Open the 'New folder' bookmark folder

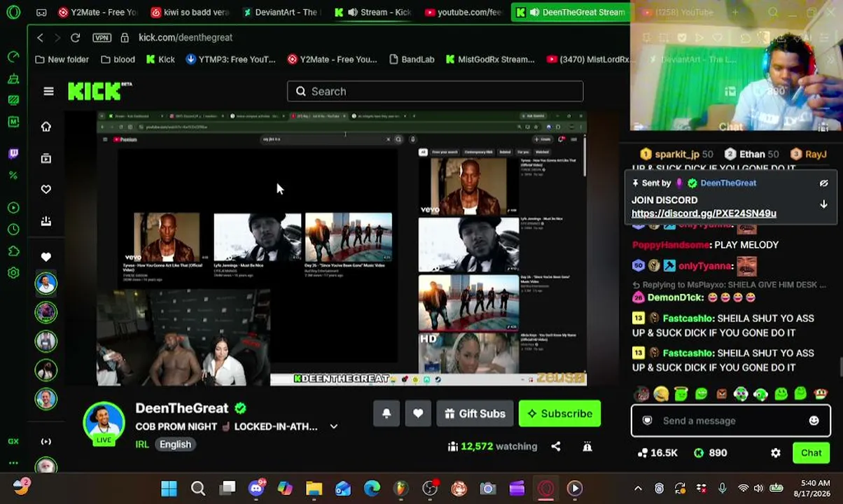coord(62,59)
